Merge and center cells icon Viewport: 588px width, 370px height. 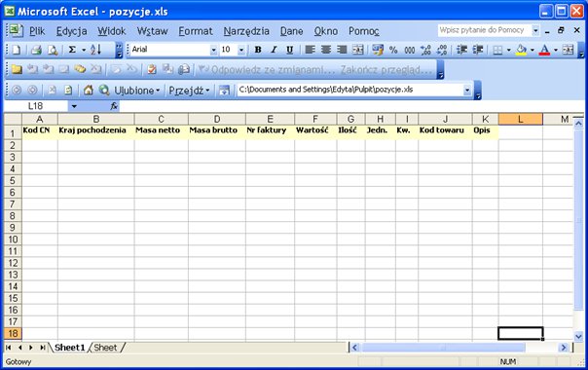point(357,50)
